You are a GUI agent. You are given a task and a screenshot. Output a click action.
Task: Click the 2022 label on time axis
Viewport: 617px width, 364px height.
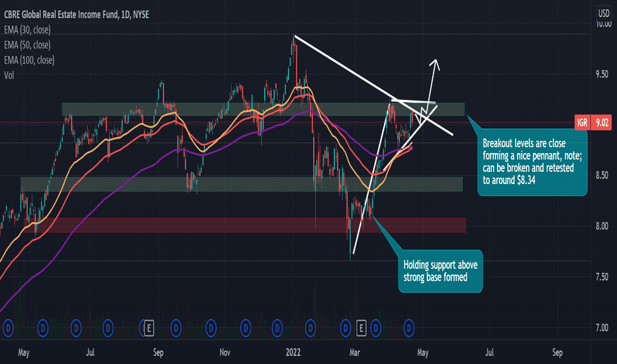tap(293, 352)
